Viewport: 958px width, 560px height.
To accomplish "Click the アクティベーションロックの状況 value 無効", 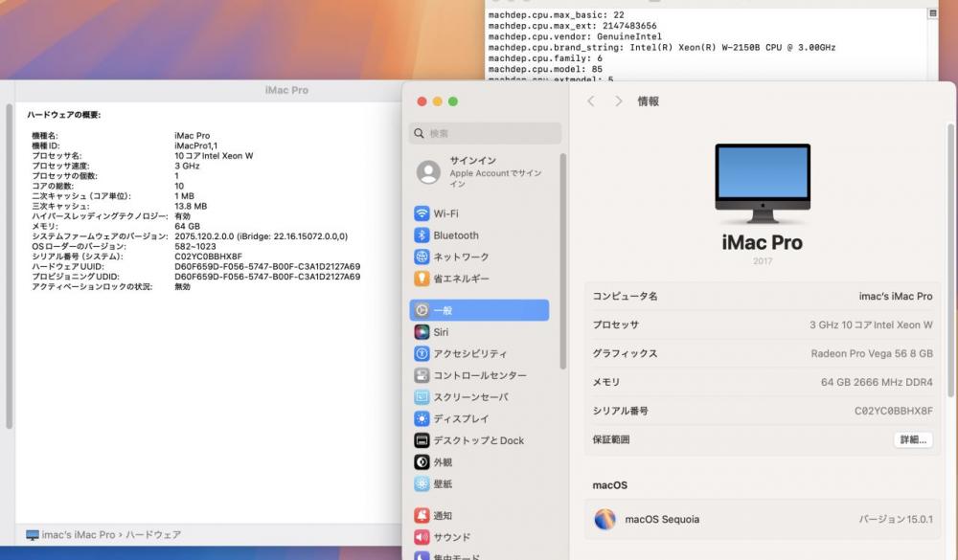I will pyautogui.click(x=182, y=287).
